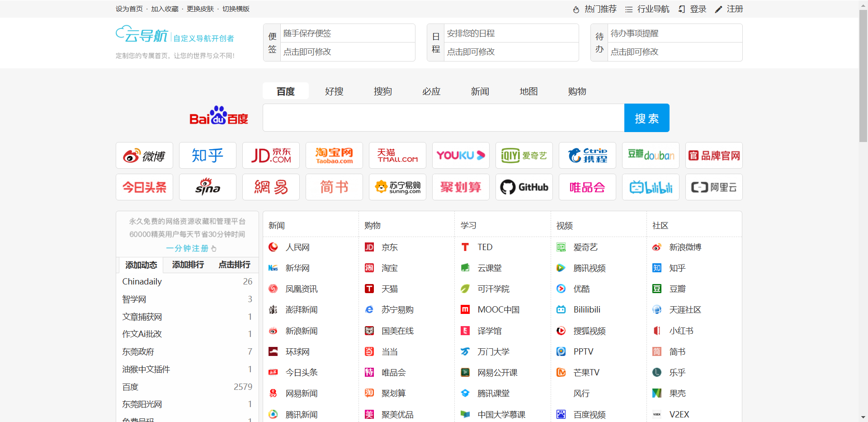Switch to the 搜狗 search tab
Image resolution: width=868 pixels, height=422 pixels.
[382, 91]
